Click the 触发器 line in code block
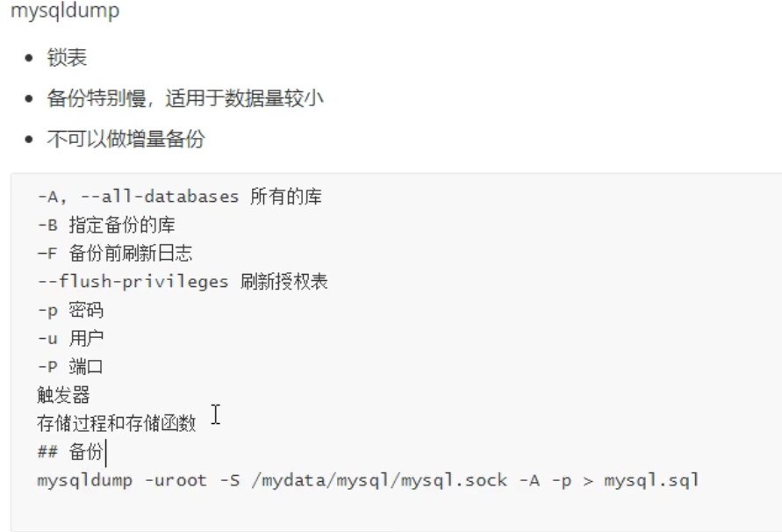Viewport: 782px width, 532px height. tap(64, 396)
